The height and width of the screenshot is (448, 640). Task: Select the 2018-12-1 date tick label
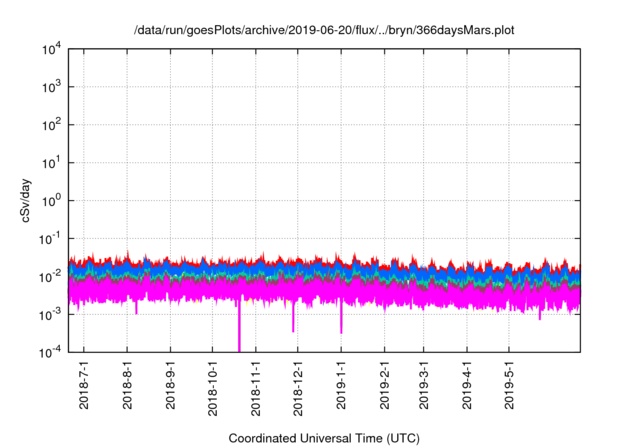[298, 389]
